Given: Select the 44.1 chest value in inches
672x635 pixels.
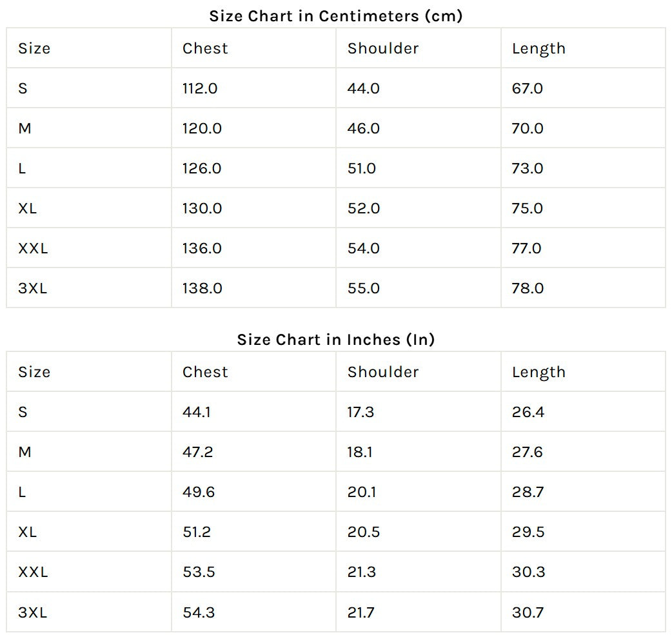Looking at the screenshot, I should (x=197, y=412).
